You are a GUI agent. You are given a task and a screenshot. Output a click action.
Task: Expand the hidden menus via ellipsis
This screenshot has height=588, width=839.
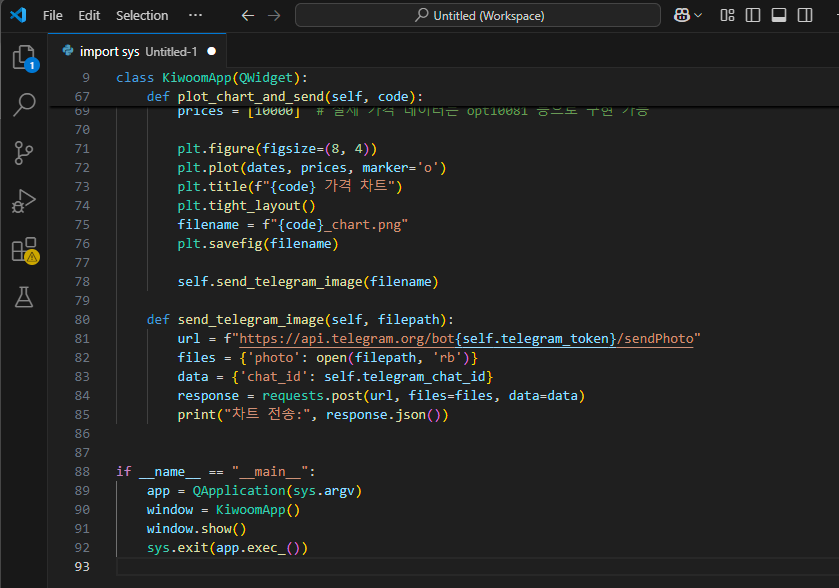coord(195,16)
